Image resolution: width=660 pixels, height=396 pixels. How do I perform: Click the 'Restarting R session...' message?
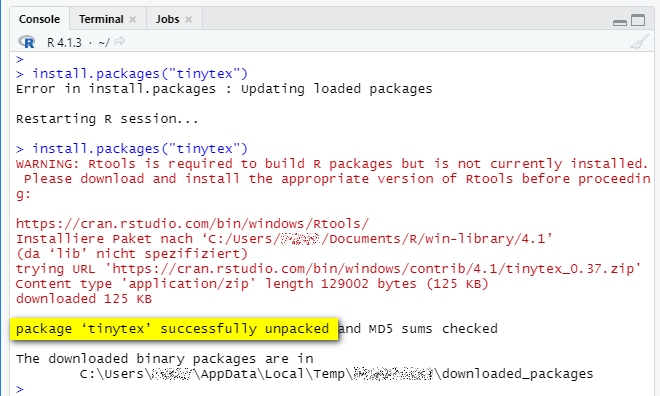(x=107, y=119)
